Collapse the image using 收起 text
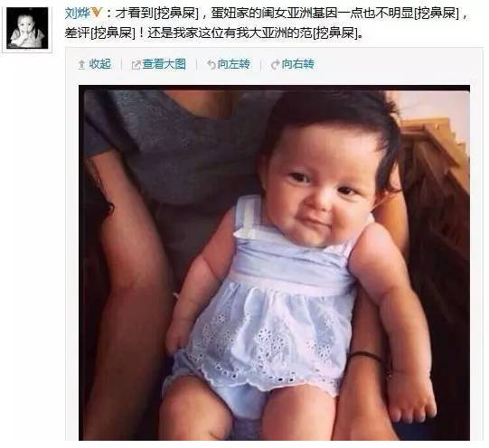This screenshot has height=448, width=489. click(x=99, y=64)
